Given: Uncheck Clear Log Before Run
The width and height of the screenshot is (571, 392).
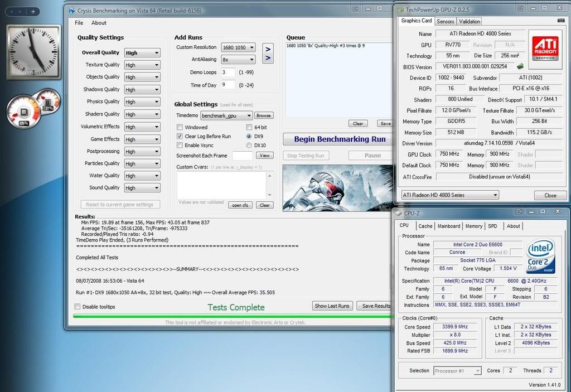Looking at the screenshot, I should point(179,136).
